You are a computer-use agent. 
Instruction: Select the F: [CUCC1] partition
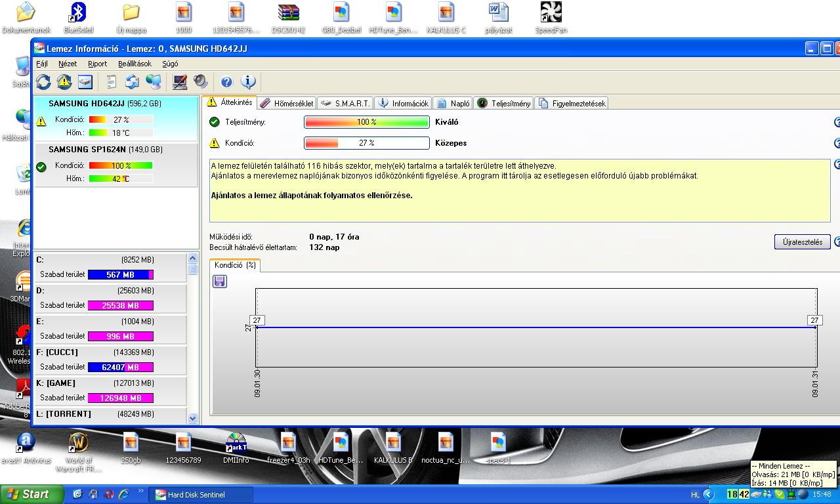[110, 360]
